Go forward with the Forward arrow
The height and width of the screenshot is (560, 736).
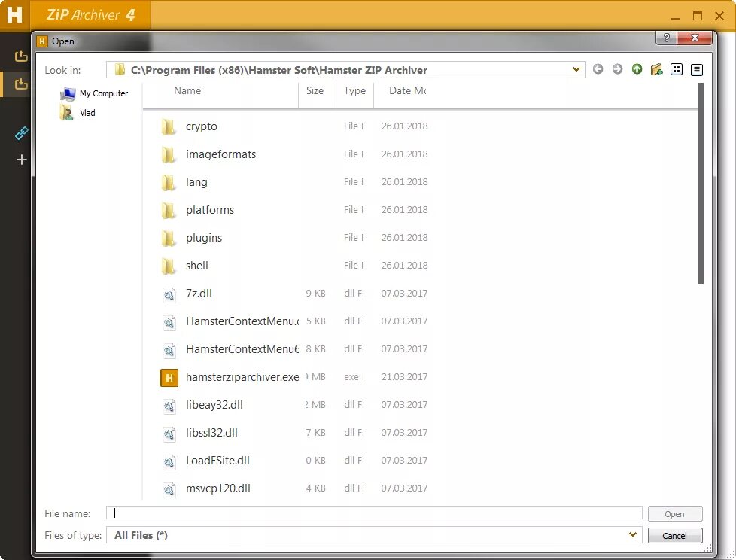(x=617, y=69)
